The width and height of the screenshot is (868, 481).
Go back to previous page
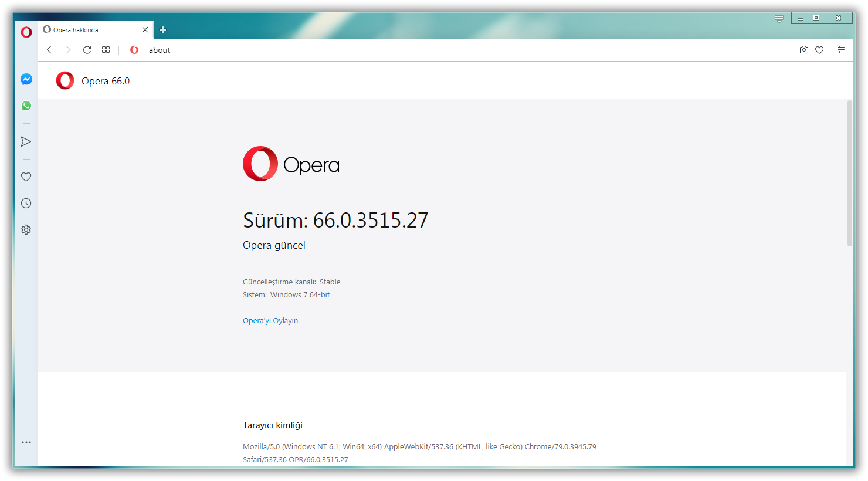(49, 50)
